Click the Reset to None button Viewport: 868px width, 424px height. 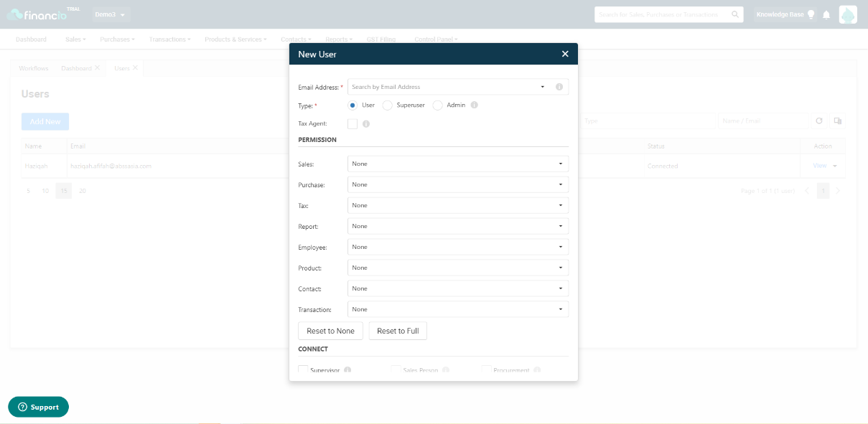click(330, 331)
